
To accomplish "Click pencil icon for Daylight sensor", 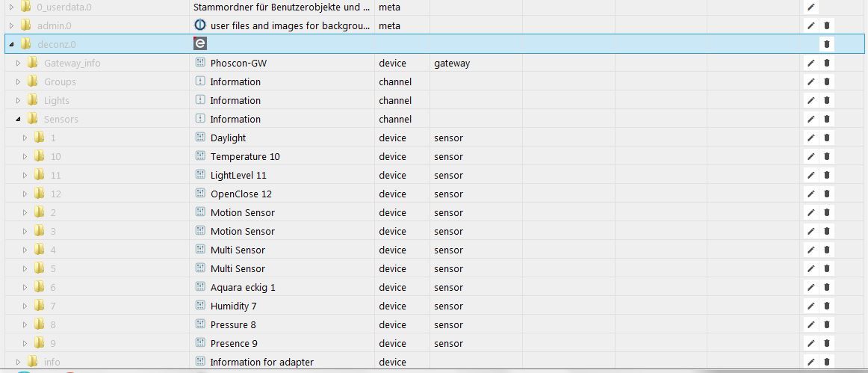I will 811,138.
